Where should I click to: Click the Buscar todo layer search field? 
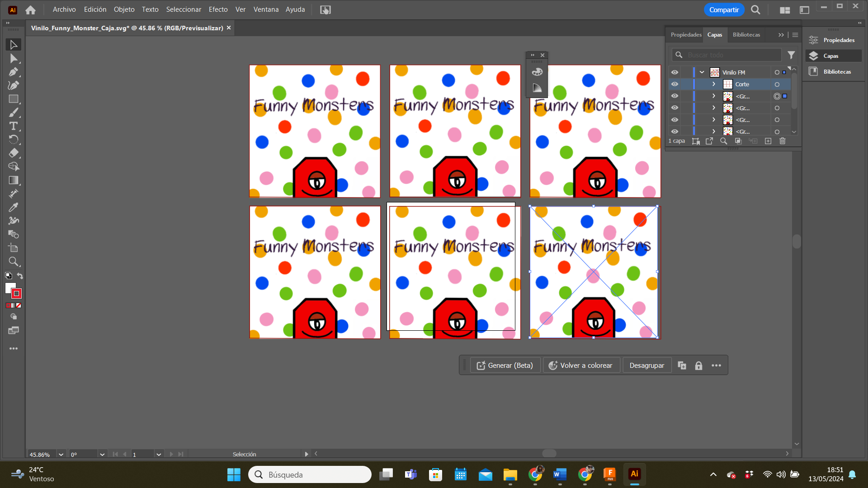tap(726, 55)
